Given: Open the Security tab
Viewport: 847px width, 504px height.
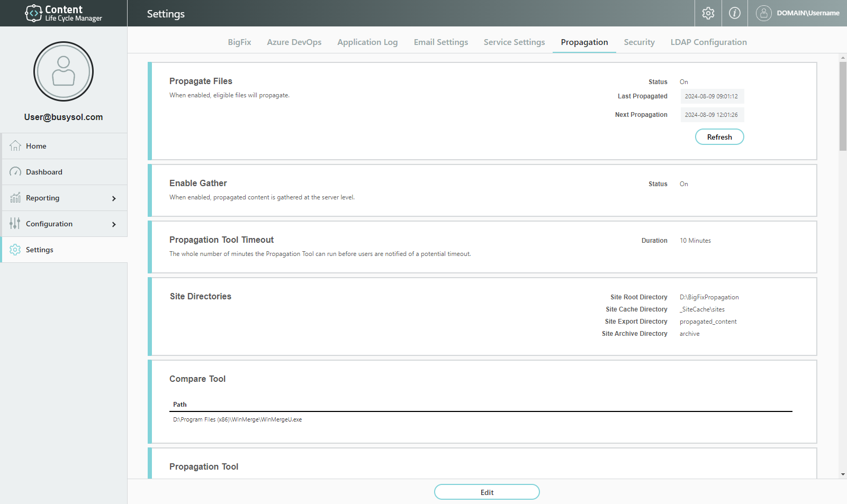Looking at the screenshot, I should 639,42.
